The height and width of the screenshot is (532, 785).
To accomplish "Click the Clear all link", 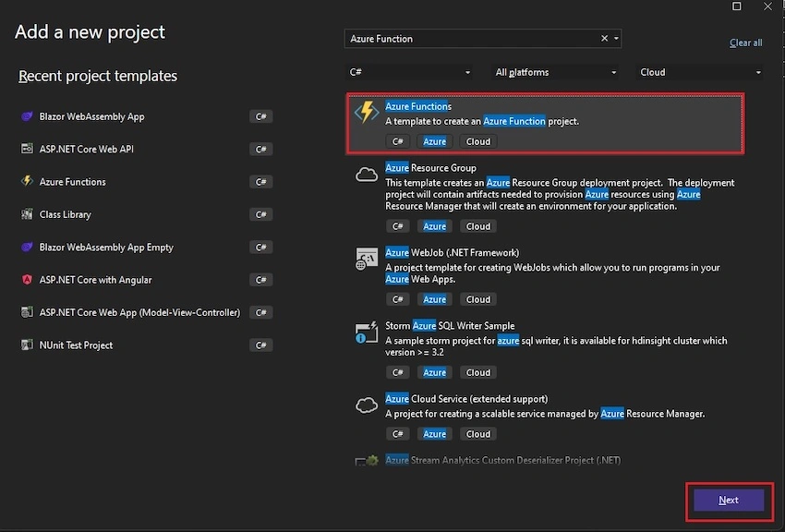I will click(745, 43).
